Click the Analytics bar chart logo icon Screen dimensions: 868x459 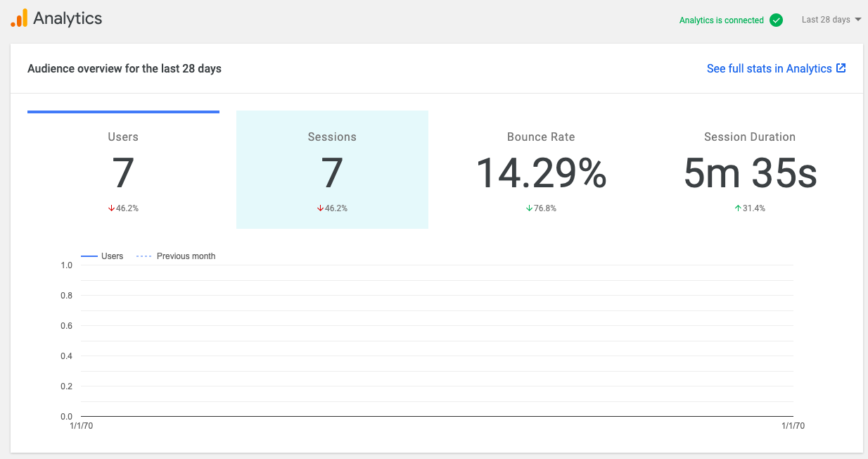point(19,18)
